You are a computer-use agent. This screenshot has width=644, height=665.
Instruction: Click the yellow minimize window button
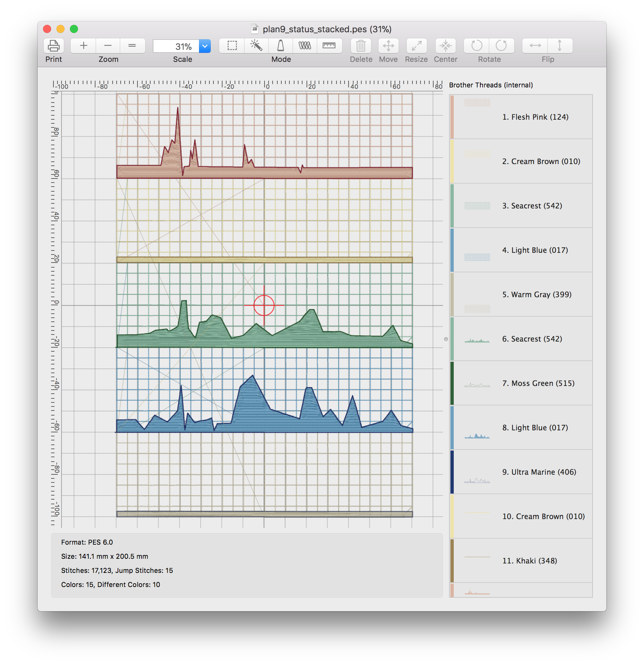click(x=61, y=29)
